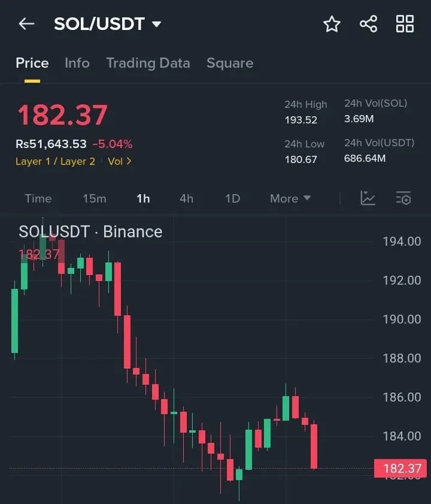Screen dimensions: 431x504
Task: Open chart settings icon beside indicators
Action: pos(403,198)
